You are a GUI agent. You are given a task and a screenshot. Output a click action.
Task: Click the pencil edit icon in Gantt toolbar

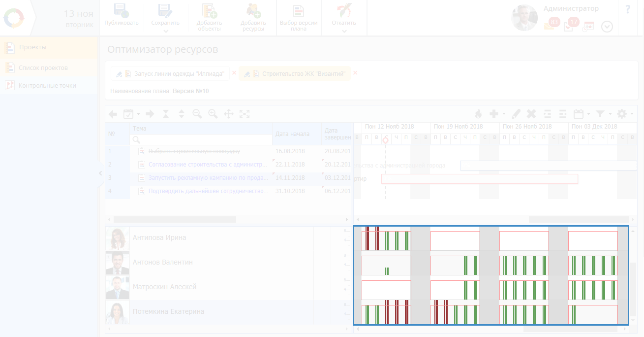point(516,114)
